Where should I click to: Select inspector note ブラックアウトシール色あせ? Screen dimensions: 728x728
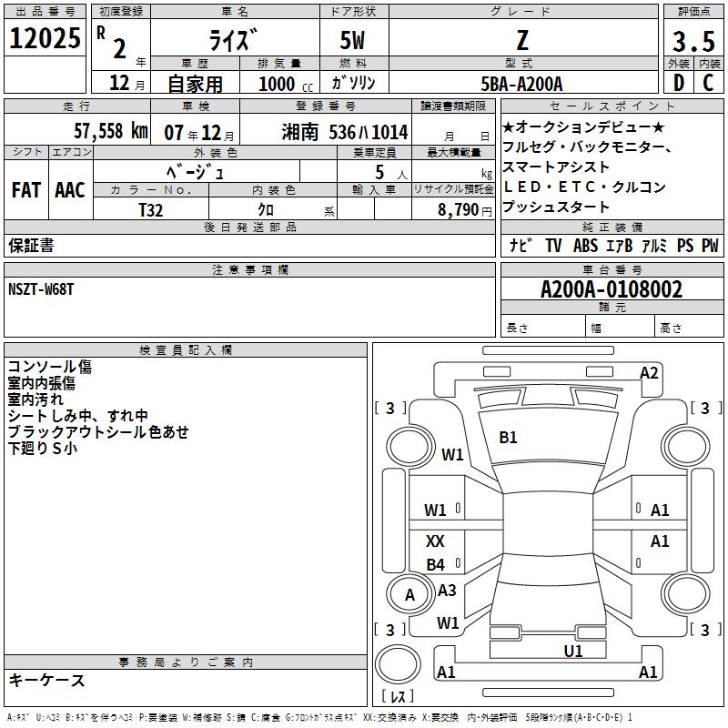98,431
